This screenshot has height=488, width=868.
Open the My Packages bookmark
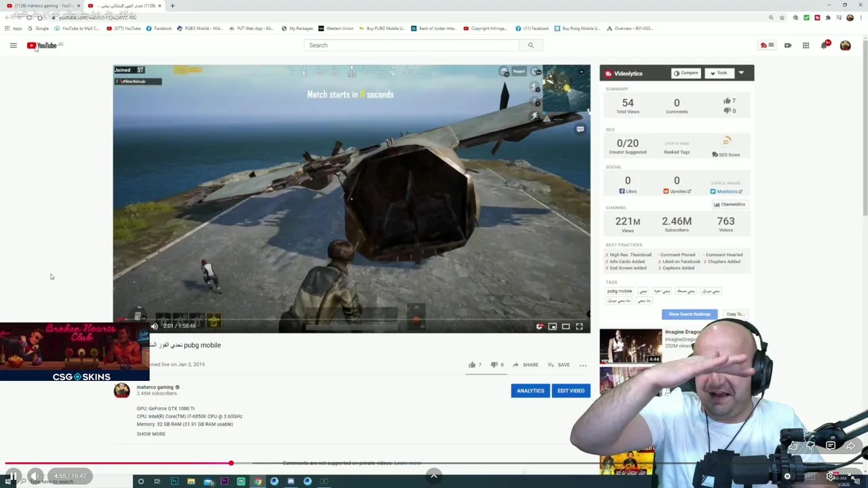(297, 28)
